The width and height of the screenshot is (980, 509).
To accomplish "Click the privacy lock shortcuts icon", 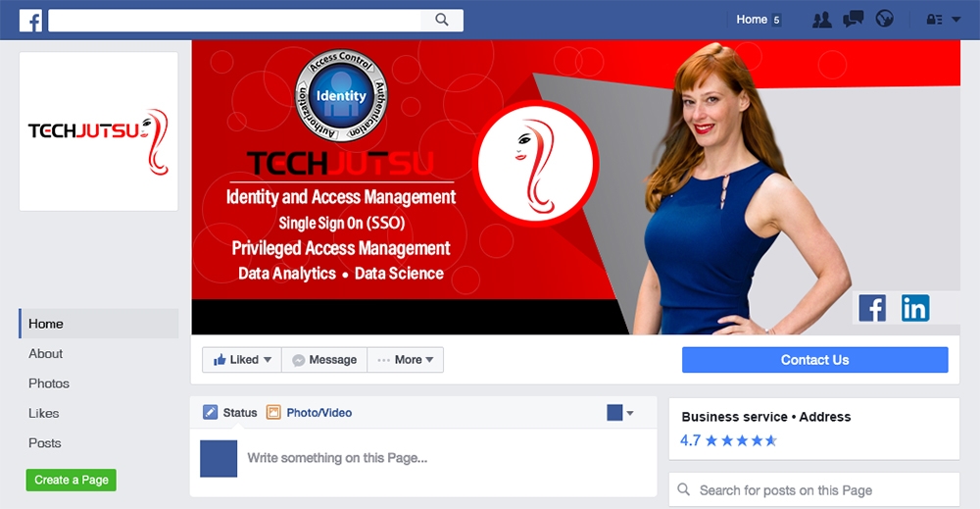I will coord(933,20).
